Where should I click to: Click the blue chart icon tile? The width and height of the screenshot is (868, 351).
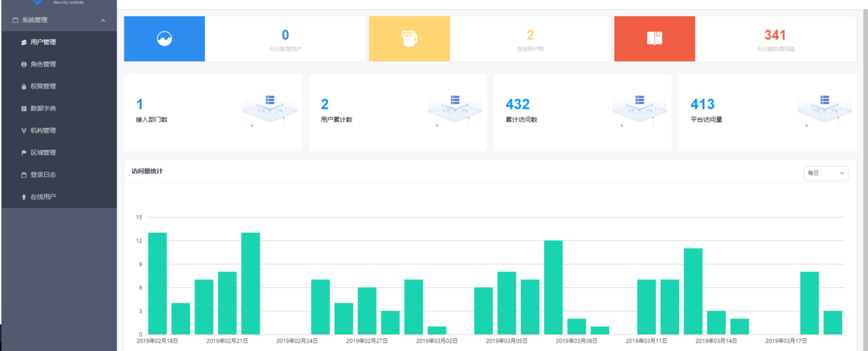[164, 39]
